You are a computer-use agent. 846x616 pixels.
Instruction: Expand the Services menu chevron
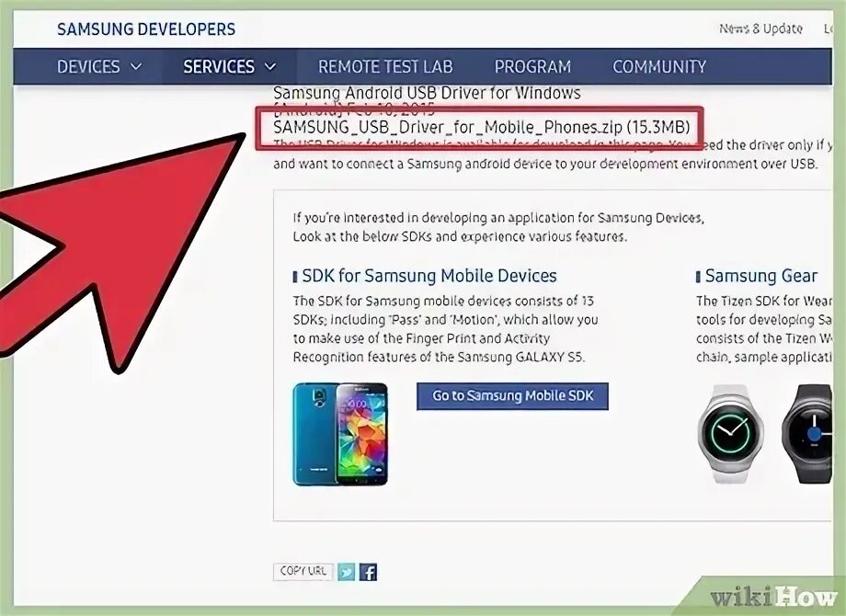[x=270, y=67]
